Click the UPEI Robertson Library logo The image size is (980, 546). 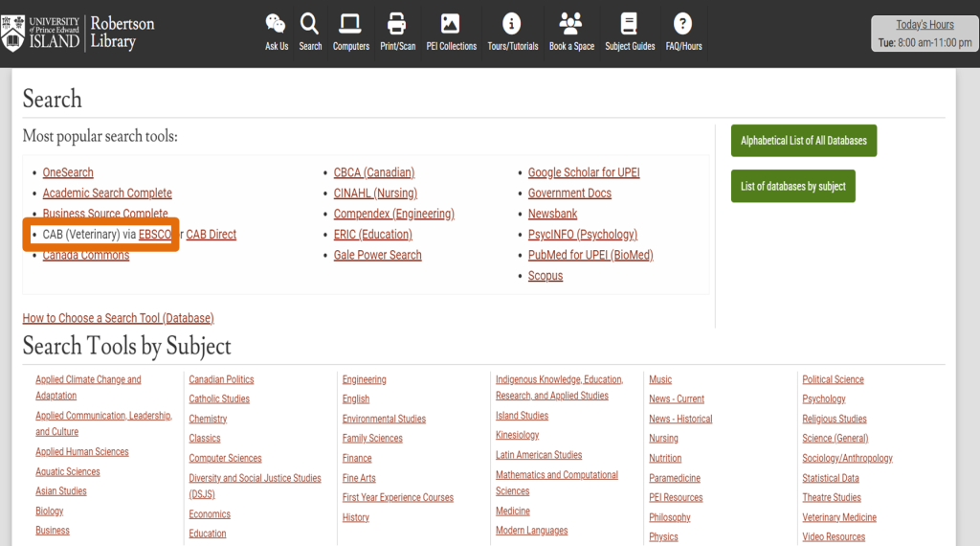[x=78, y=33]
